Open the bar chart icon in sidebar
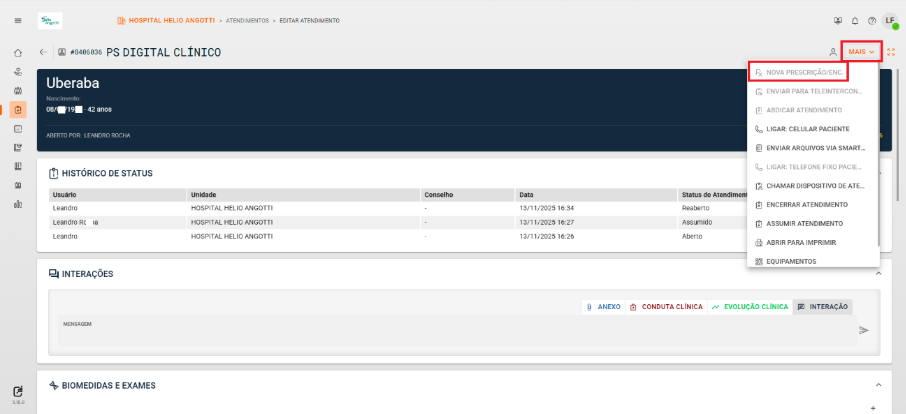The height and width of the screenshot is (414, 906). click(x=18, y=204)
